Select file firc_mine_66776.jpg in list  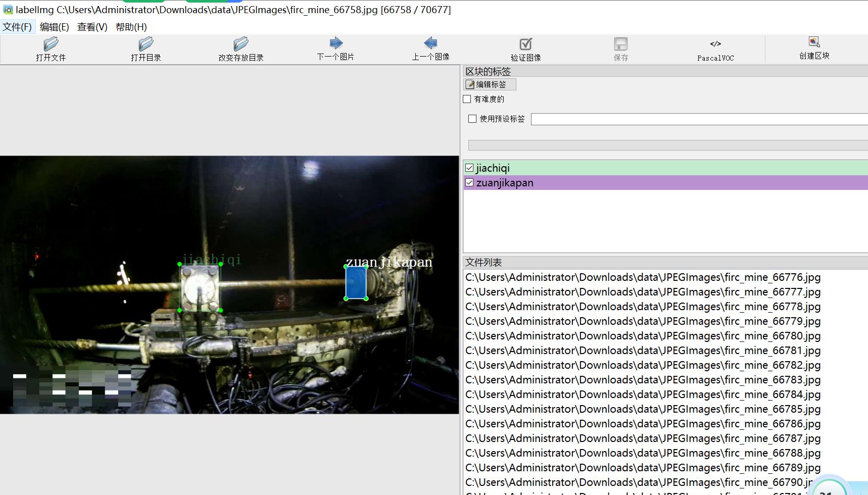[x=643, y=277]
